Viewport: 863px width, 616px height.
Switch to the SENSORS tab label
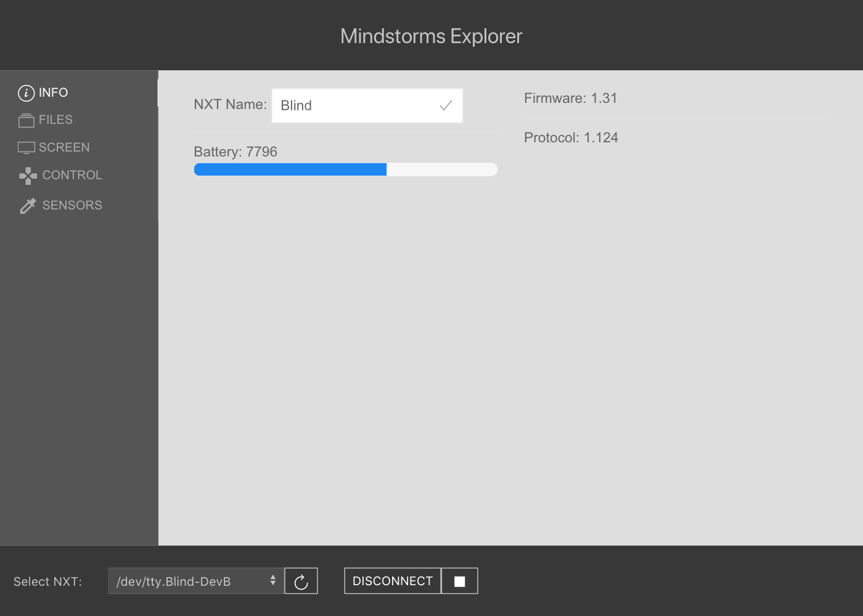click(72, 205)
